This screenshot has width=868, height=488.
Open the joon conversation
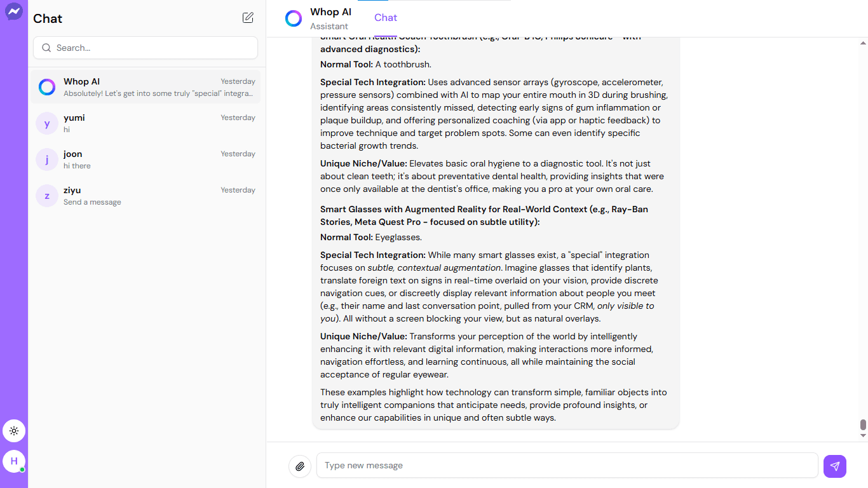pyautogui.click(x=145, y=159)
